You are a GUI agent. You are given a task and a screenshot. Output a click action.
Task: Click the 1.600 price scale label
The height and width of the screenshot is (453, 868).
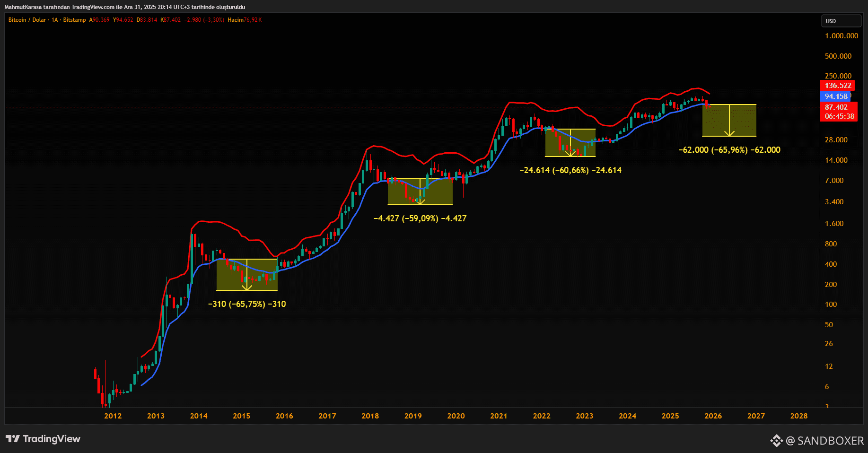point(834,224)
